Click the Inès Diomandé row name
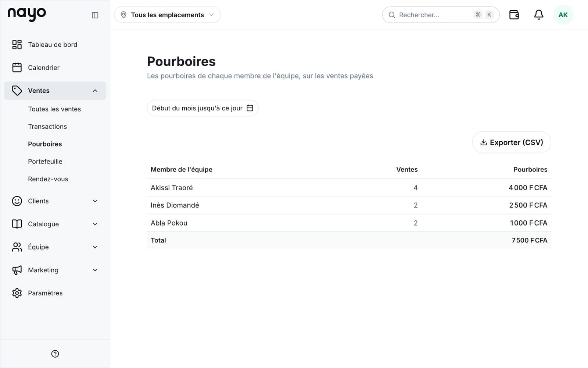The image size is (588, 368). click(x=175, y=205)
